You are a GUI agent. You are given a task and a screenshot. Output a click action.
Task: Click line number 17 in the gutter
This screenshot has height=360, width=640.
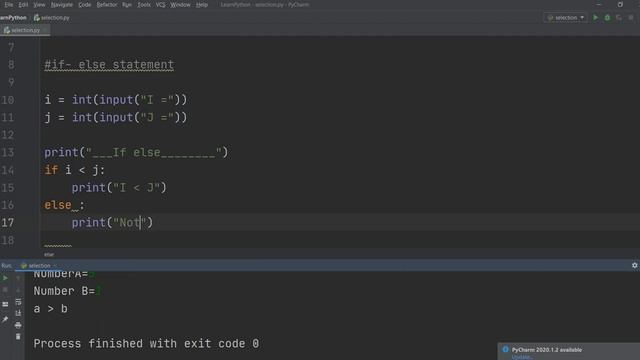8,223
